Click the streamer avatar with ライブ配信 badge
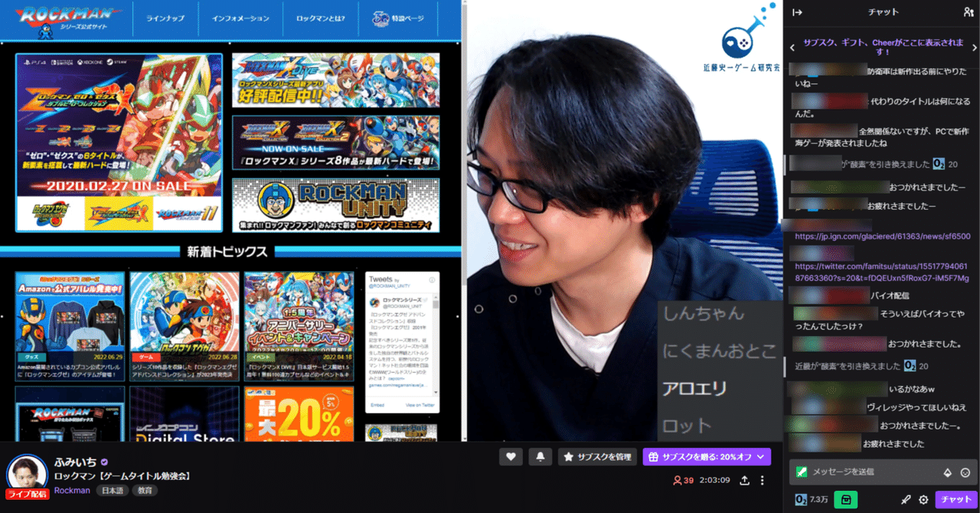980x513 pixels. coord(28,475)
